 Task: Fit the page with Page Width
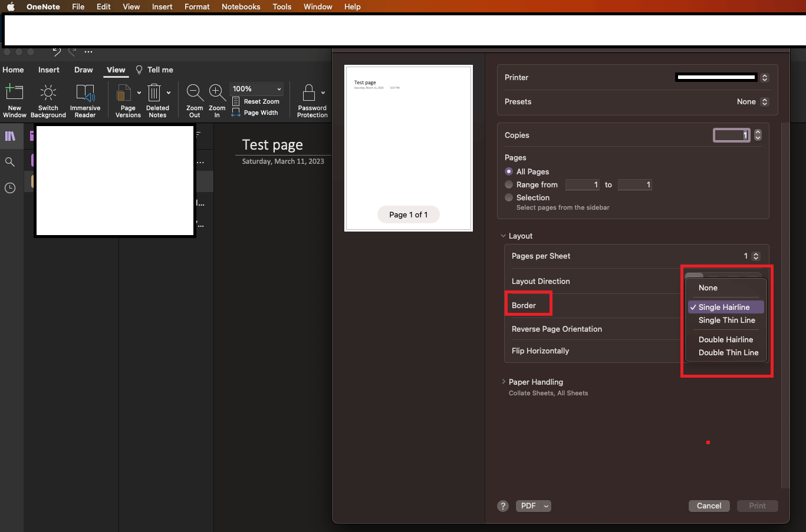255,113
